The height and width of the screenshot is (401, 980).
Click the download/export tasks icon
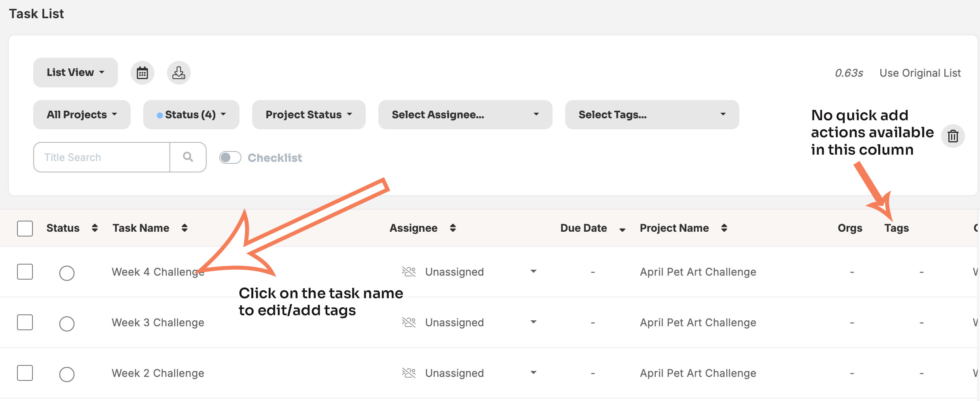point(179,73)
